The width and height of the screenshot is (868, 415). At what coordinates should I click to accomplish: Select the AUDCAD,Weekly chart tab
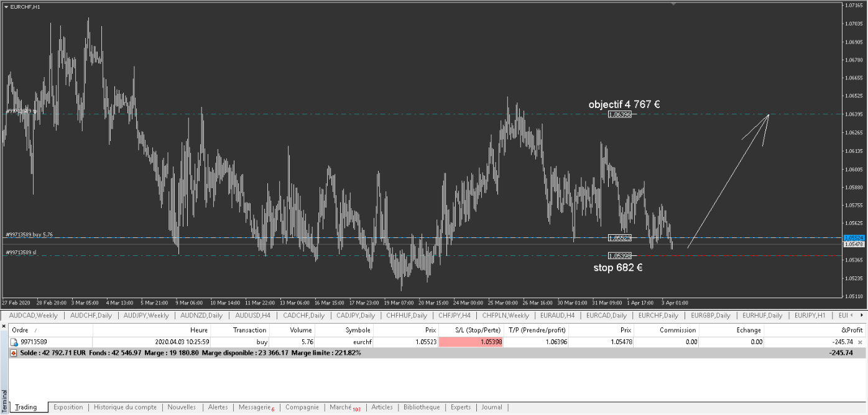[33, 316]
